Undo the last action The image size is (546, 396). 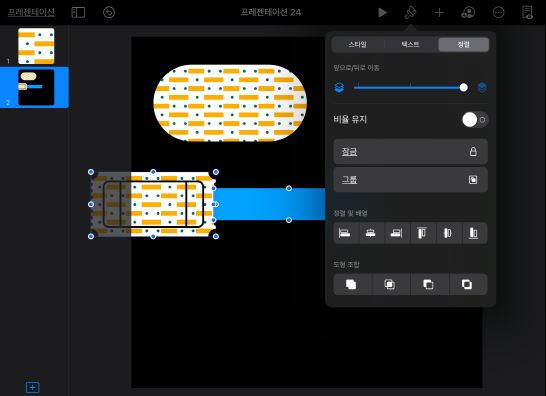[109, 13]
